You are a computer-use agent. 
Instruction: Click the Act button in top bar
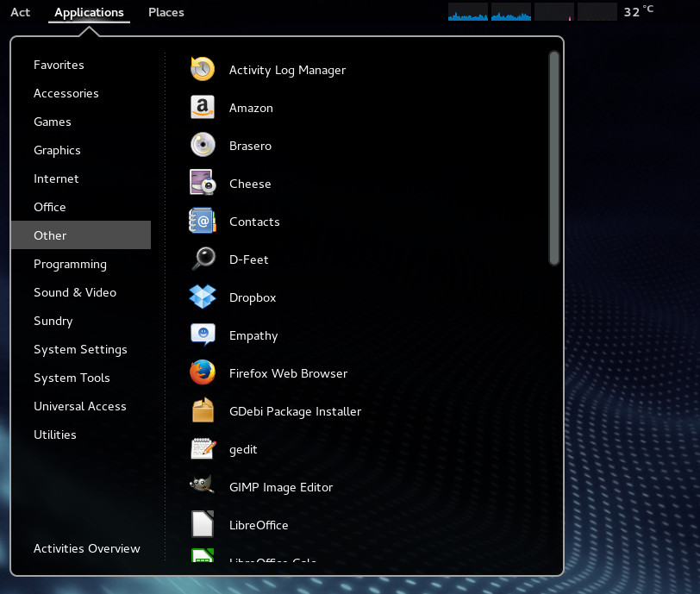20,13
